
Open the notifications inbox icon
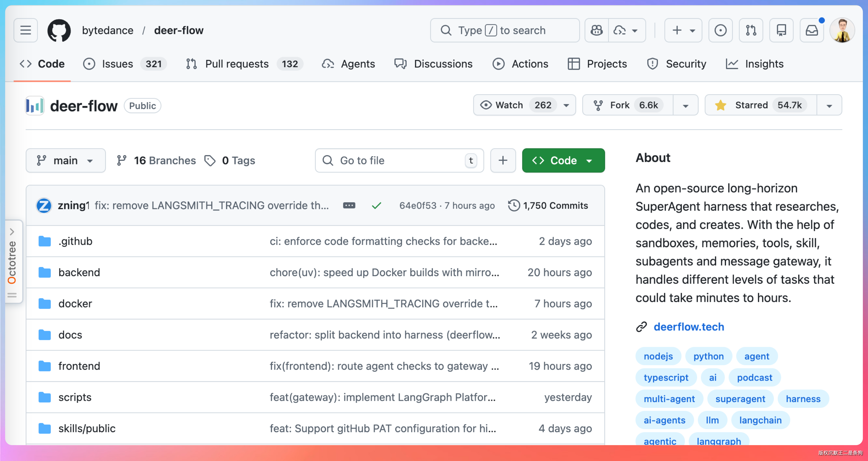coord(812,30)
